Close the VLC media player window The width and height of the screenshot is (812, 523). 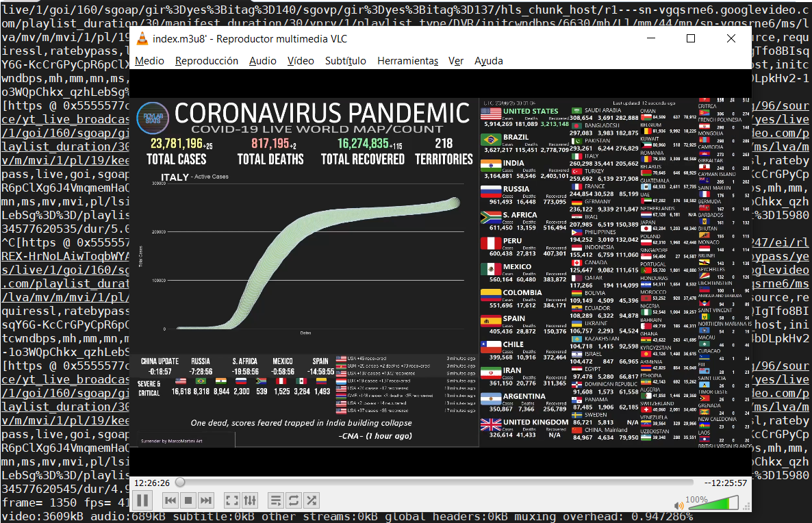coord(731,38)
